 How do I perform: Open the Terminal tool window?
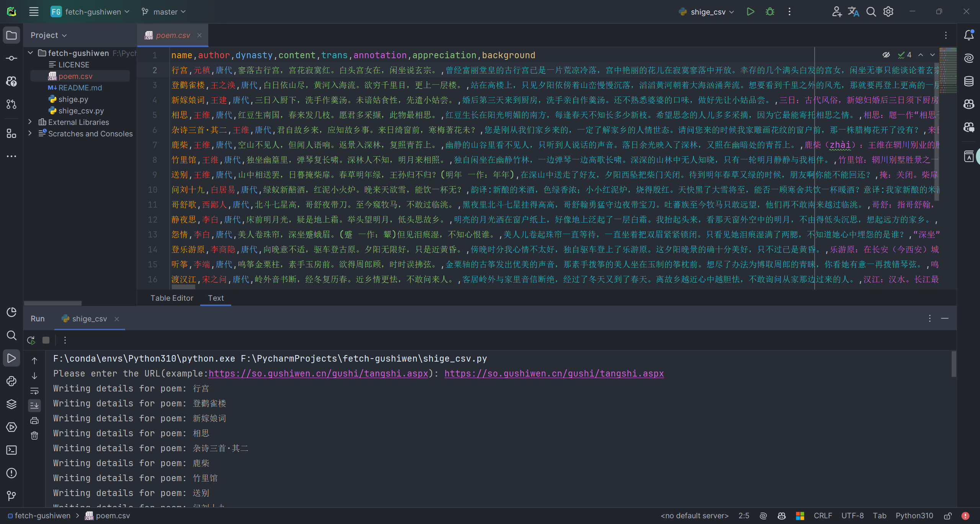pyautogui.click(x=11, y=450)
